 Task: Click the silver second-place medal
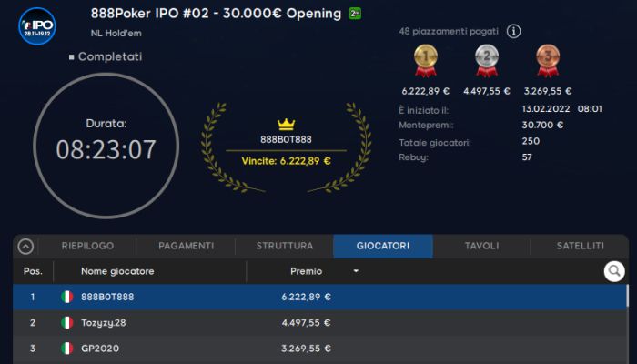click(487, 61)
